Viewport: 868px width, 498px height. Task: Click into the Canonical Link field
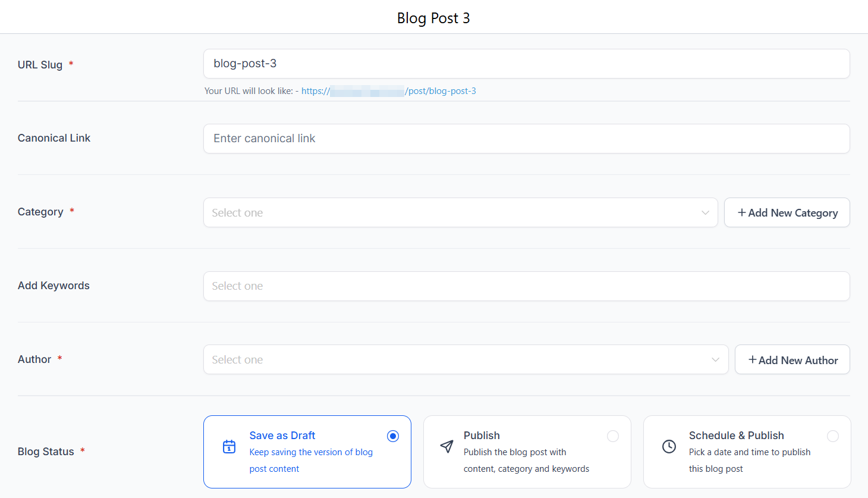526,139
